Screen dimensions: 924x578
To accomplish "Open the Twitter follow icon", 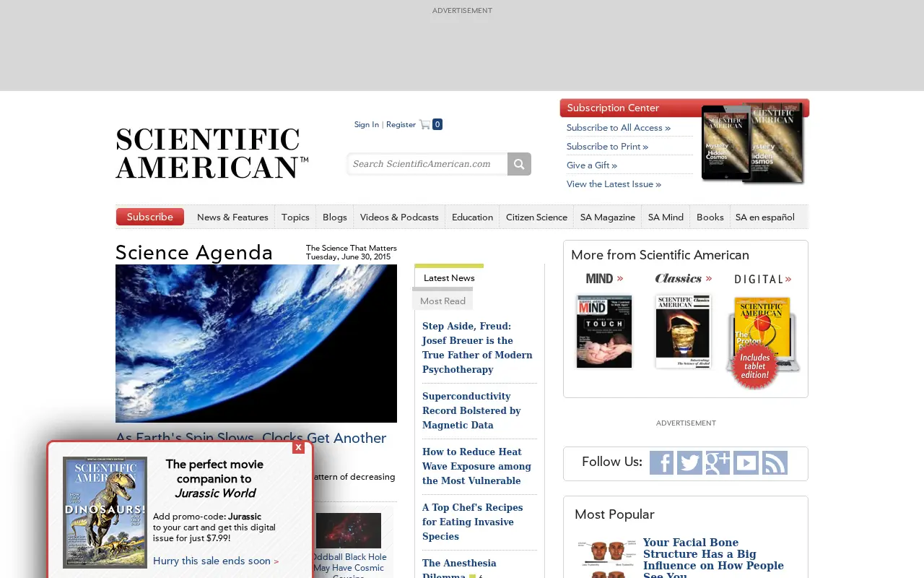I will [689, 463].
